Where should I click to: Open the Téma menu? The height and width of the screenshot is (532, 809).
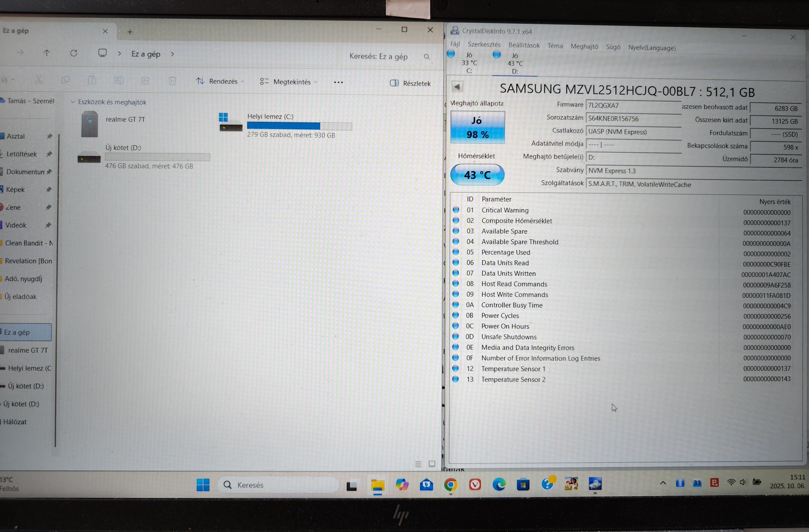click(555, 46)
